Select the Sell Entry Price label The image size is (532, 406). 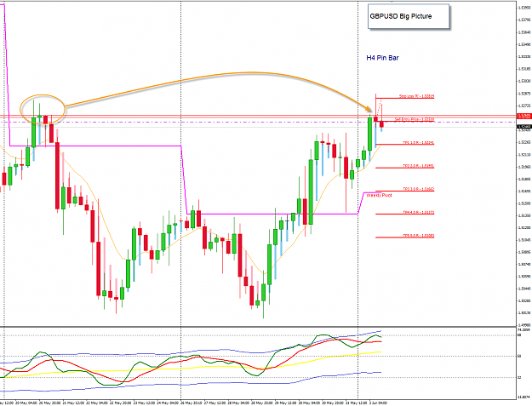pyautogui.click(x=415, y=119)
